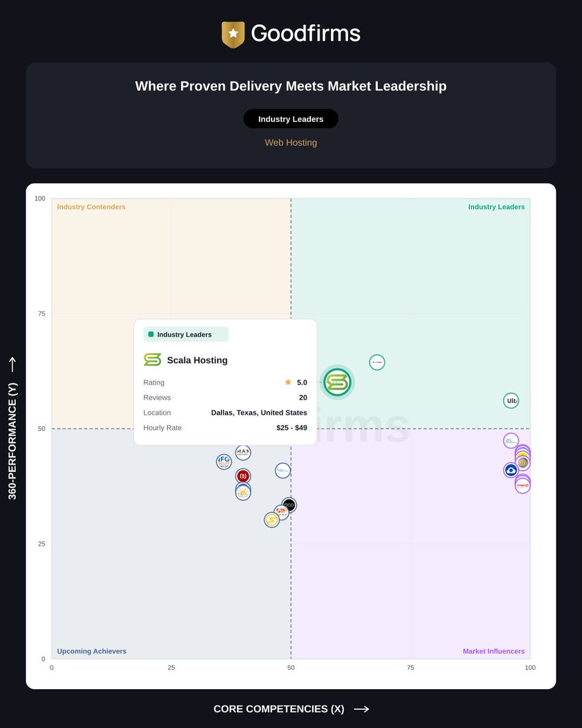Viewport: 582px width, 728px height.
Task: Select the 'IFO' logo marker
Action: [224, 462]
